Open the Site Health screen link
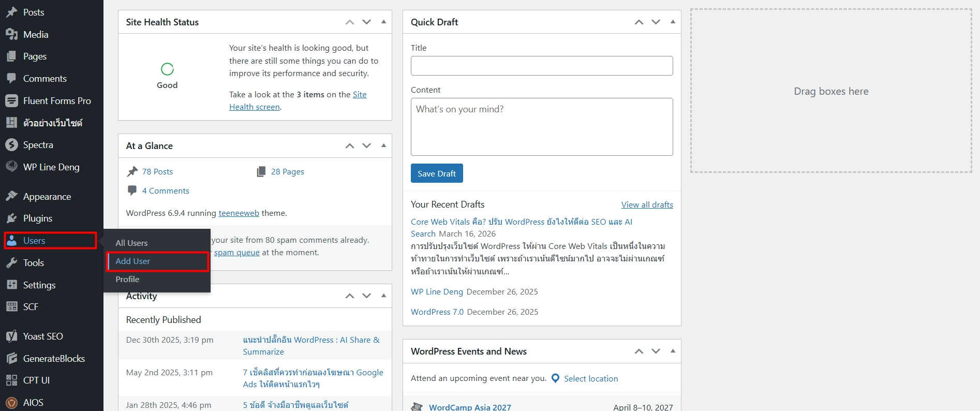 tap(298, 101)
